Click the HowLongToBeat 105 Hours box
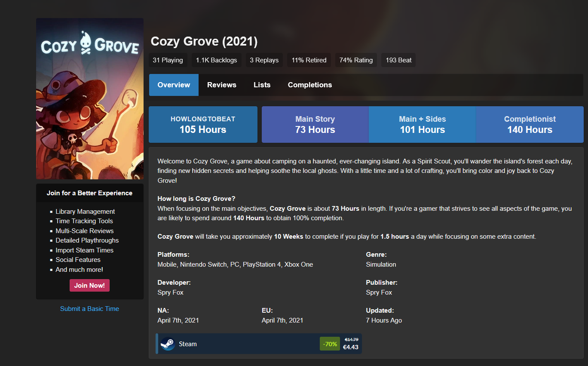Viewport: 588px width, 366px height. coord(203,125)
